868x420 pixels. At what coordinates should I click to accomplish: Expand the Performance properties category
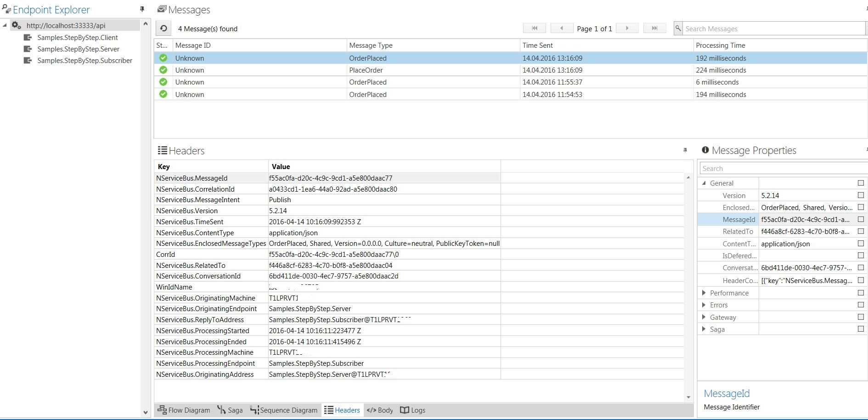tap(704, 293)
